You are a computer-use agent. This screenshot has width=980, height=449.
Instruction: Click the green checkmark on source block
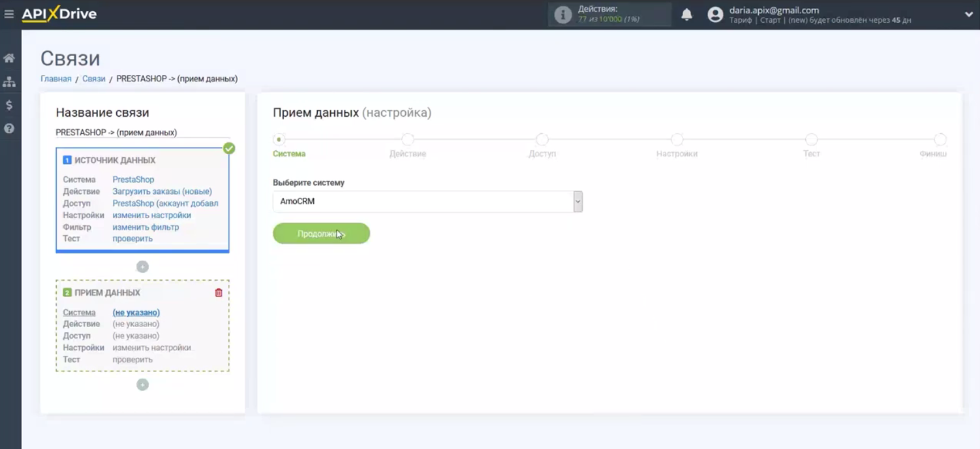click(229, 149)
